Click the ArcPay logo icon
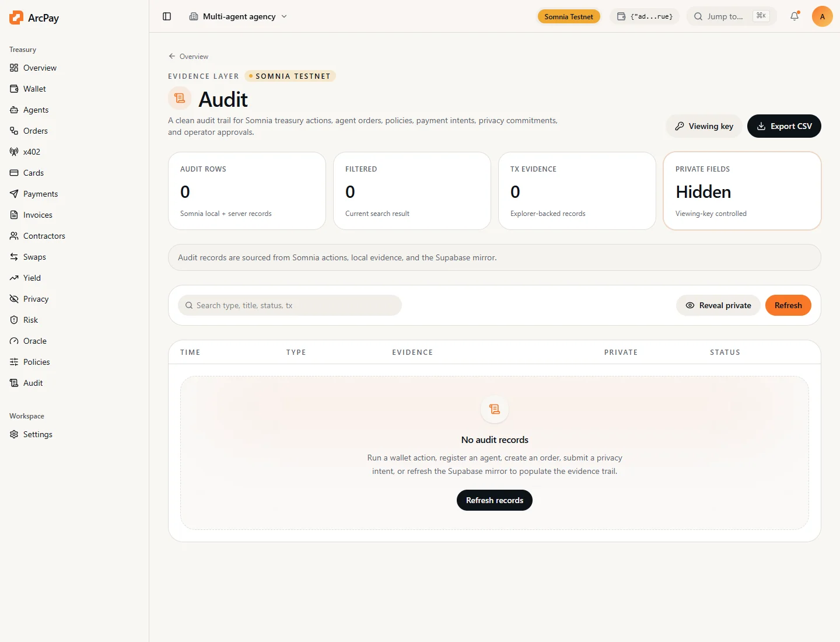Image resolution: width=840 pixels, height=642 pixels. (x=16, y=18)
